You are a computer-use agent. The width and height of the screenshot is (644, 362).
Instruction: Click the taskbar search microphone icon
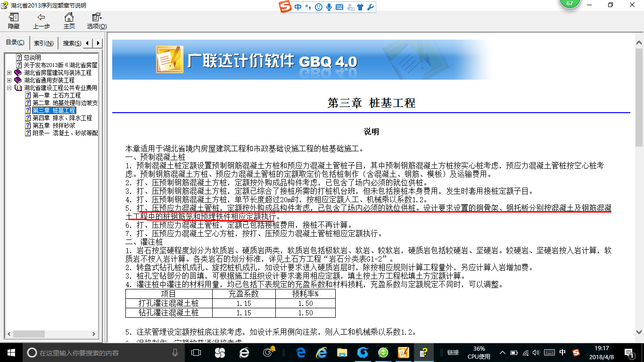point(175,352)
